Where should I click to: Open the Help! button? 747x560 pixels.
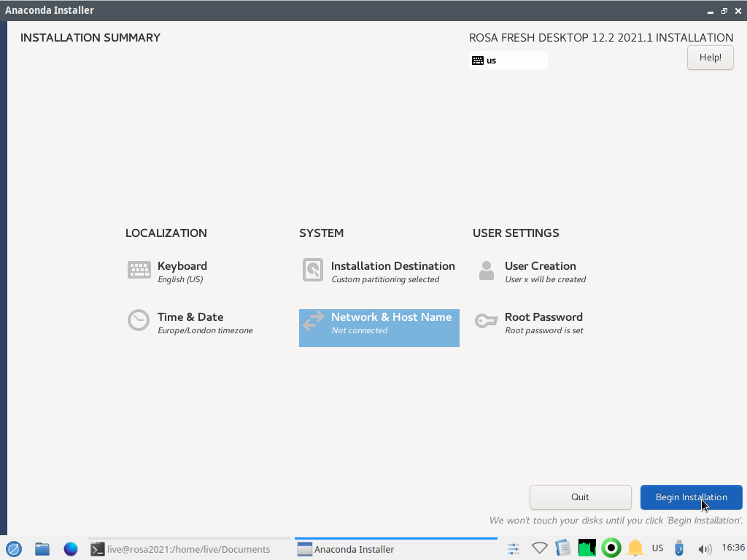[x=710, y=58]
